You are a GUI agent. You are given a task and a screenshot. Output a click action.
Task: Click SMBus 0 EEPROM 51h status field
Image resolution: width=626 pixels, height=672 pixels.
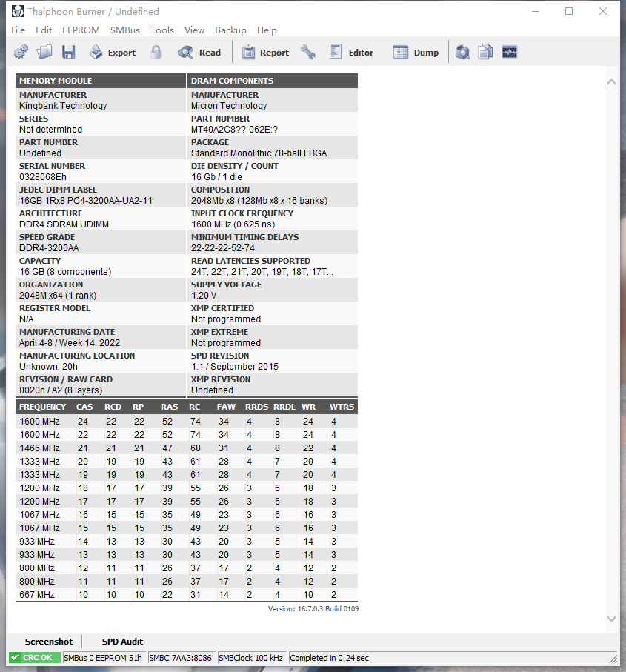pos(103,658)
